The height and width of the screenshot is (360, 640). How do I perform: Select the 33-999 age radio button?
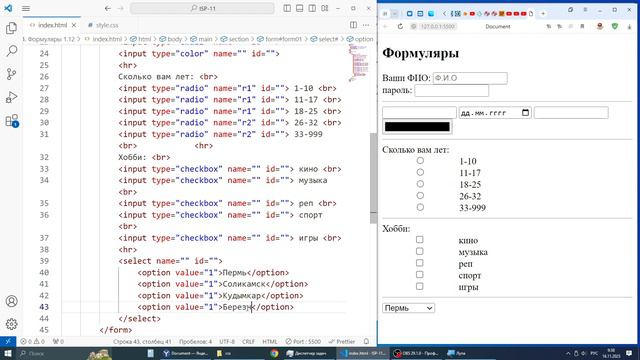[420, 207]
